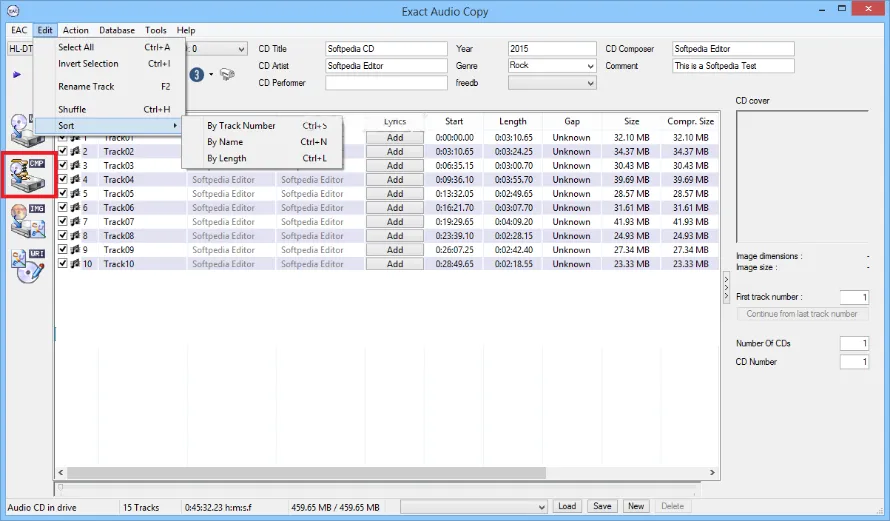890x521 pixels.
Task: Click the Comment input field
Action: pos(733,66)
